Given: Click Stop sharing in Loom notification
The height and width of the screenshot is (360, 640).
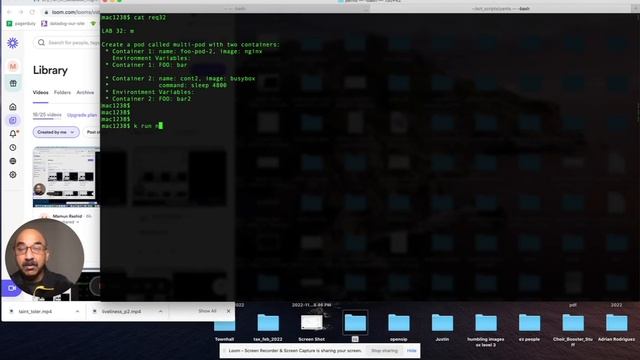Looking at the screenshot, I should [384, 351].
